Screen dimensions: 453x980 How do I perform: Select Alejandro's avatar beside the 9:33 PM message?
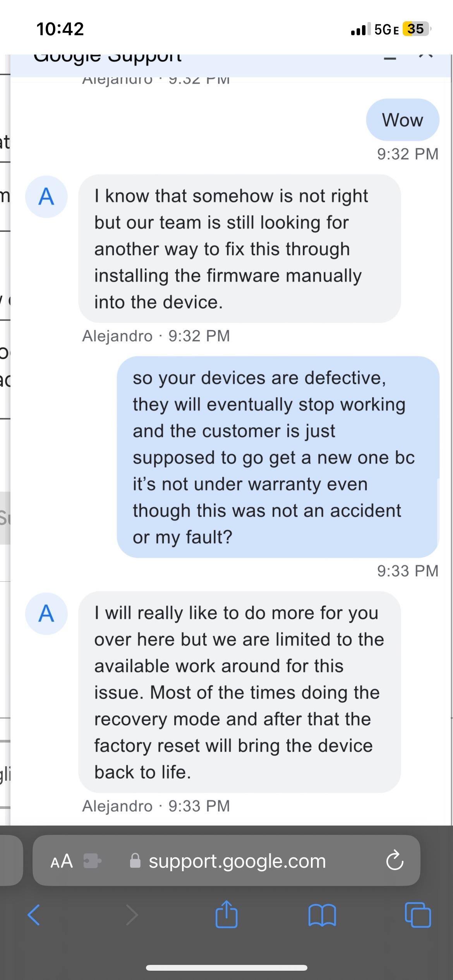coord(46,614)
